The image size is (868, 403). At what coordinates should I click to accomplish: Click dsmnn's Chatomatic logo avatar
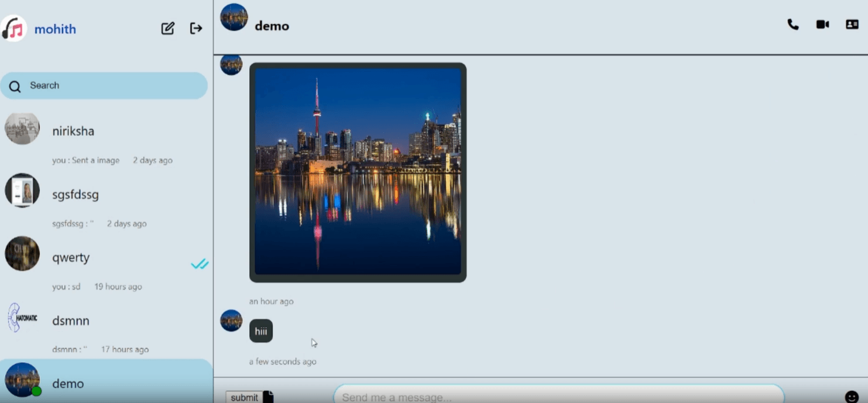click(22, 317)
